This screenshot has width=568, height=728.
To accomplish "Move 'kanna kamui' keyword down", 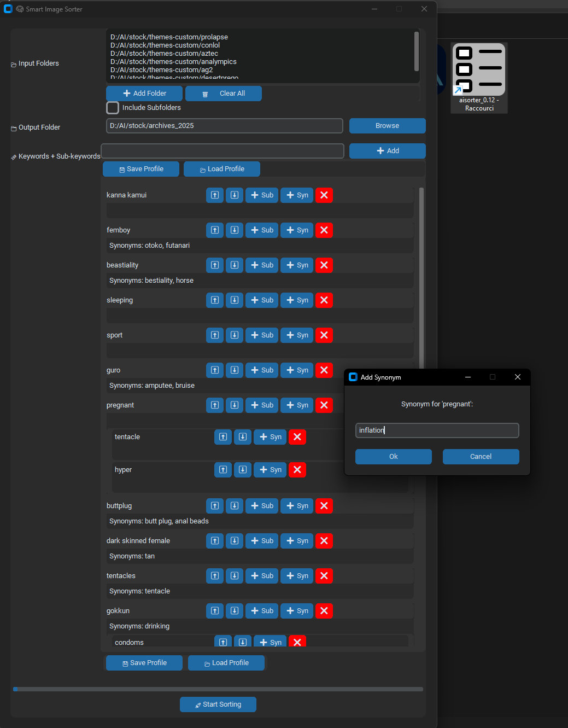I will pos(235,195).
